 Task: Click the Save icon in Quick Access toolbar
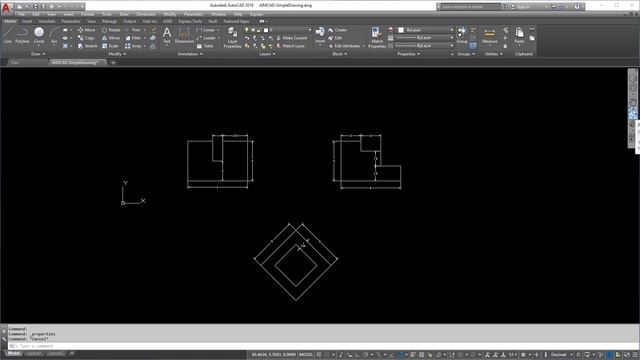[36, 7]
